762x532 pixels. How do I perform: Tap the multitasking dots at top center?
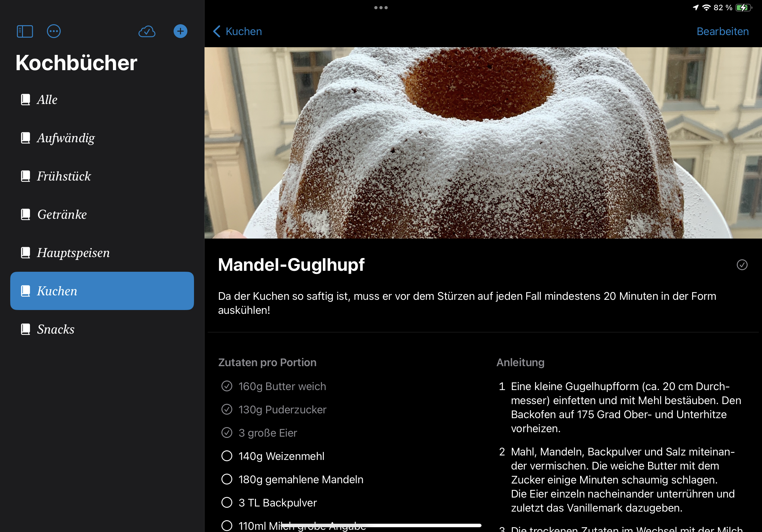pos(381,7)
